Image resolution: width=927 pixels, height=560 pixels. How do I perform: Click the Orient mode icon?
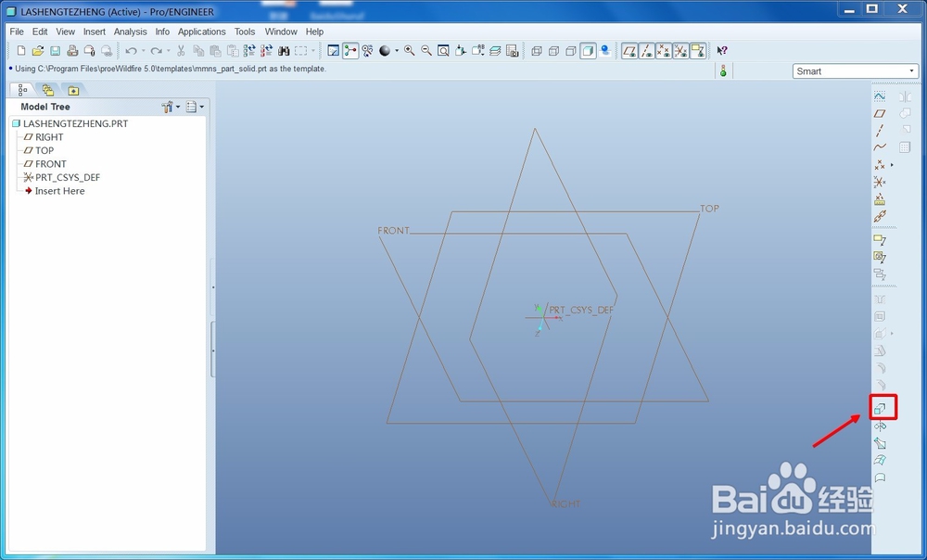click(x=368, y=51)
